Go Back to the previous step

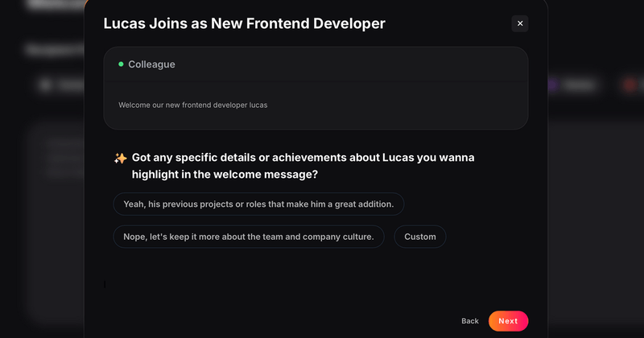click(470, 321)
